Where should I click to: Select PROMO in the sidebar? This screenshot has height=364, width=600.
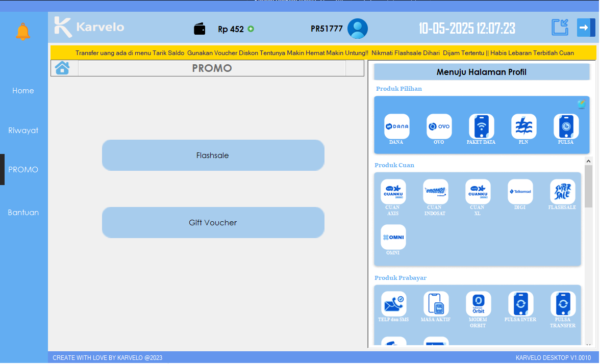(x=23, y=169)
